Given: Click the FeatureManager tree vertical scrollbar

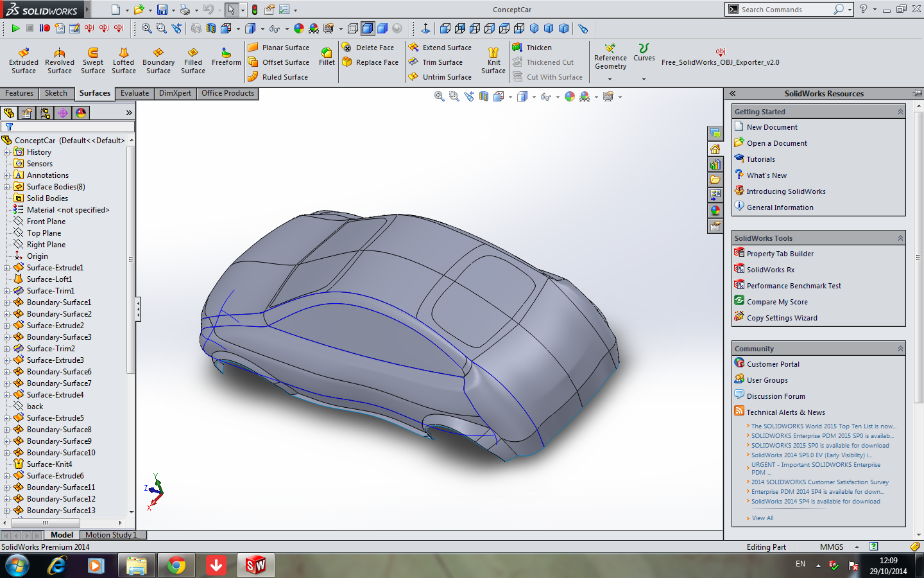Looking at the screenshot, I should pos(131,260).
